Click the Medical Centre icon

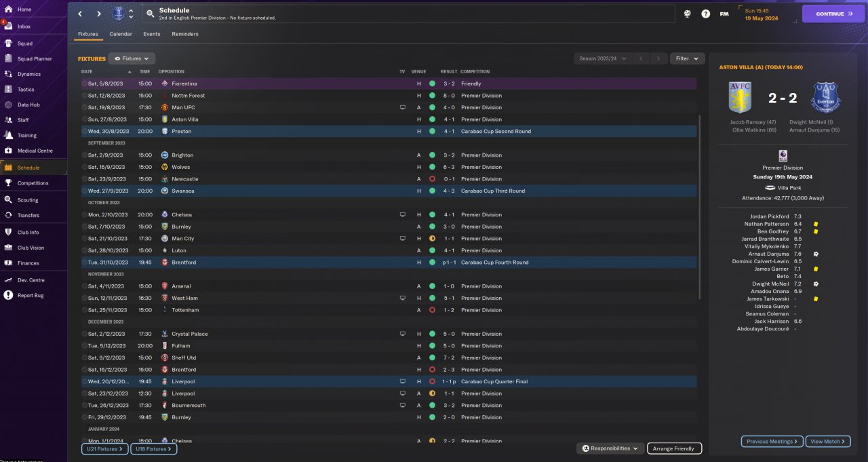pyautogui.click(x=9, y=151)
